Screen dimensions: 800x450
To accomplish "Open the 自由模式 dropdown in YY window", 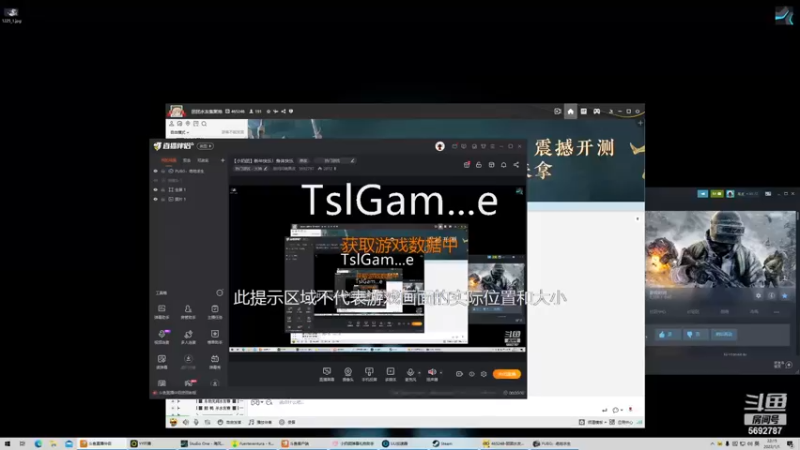I will 180,132.
